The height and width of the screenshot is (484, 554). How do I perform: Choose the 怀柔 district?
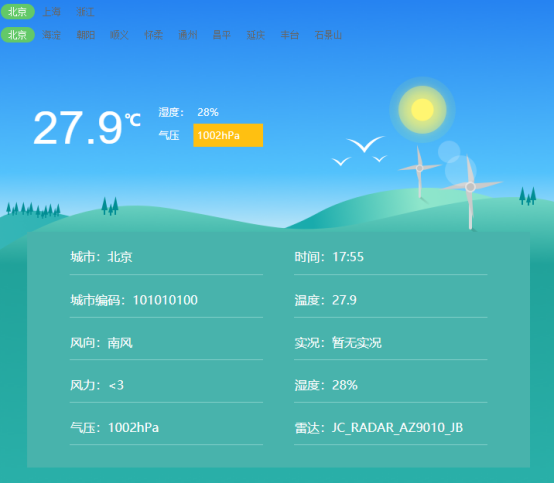(154, 35)
